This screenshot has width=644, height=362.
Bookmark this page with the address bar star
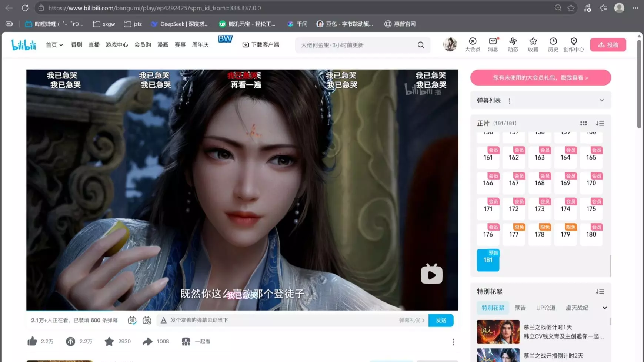[x=571, y=8]
